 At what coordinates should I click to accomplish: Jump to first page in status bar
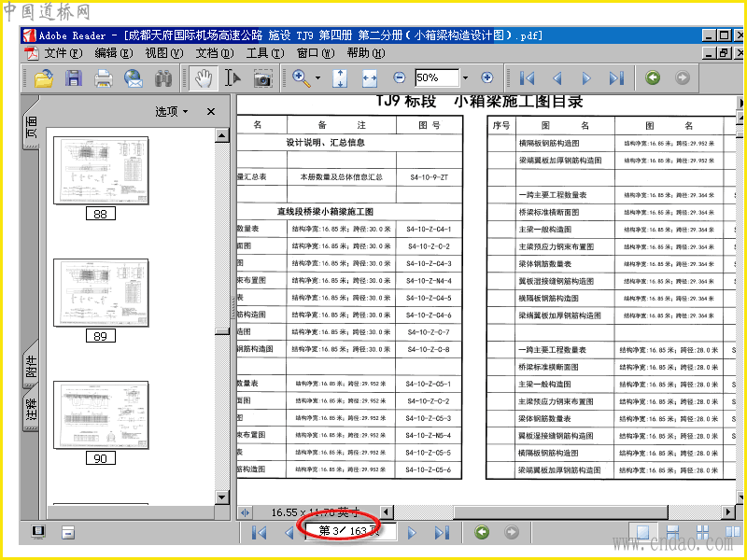(x=260, y=532)
